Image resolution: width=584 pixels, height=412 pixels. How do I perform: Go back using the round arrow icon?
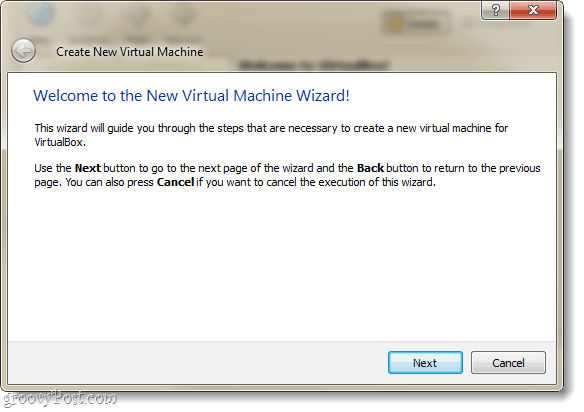(23, 50)
